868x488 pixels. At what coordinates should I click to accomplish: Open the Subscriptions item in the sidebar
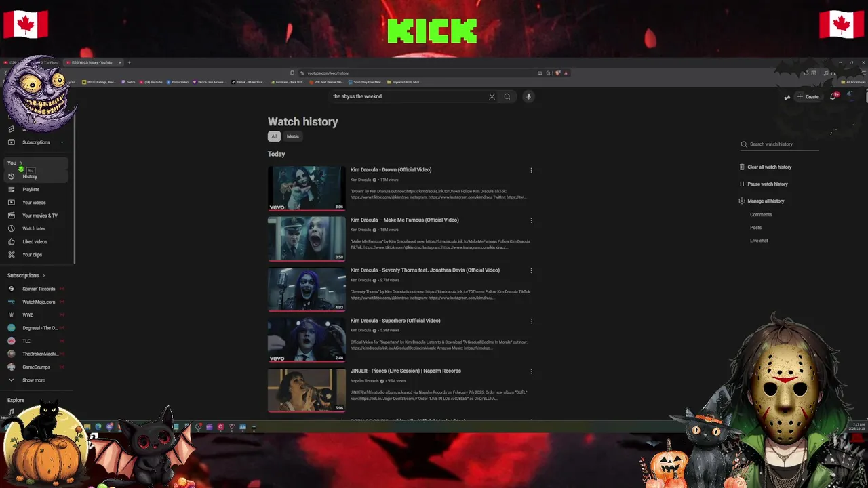36,142
